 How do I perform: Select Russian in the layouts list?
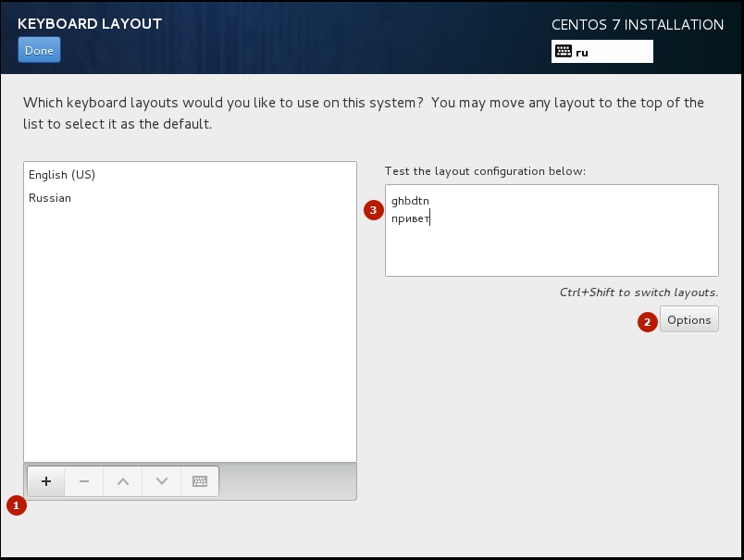[x=50, y=198]
